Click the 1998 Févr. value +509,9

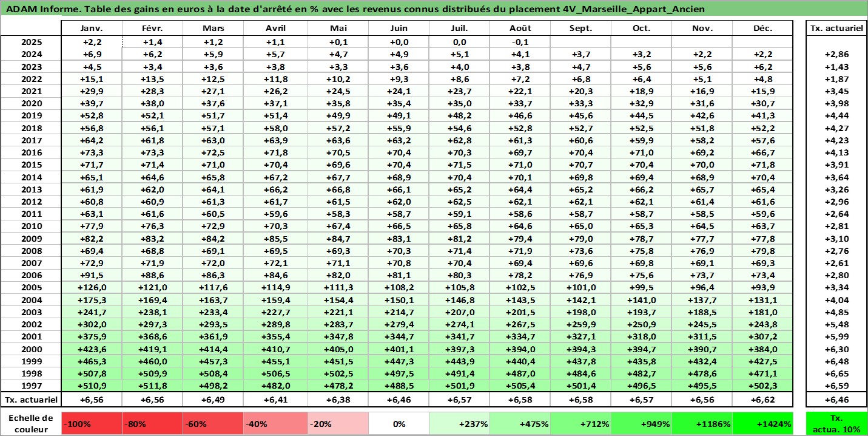(x=153, y=373)
